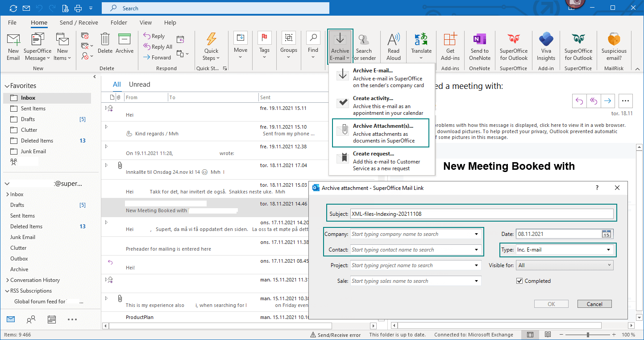644x340 pixels.
Task: Switch to the View tab
Action: (145, 22)
